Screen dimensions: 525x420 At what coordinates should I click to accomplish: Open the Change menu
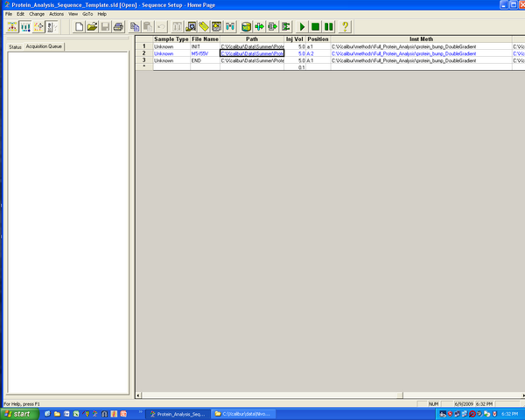click(x=37, y=14)
